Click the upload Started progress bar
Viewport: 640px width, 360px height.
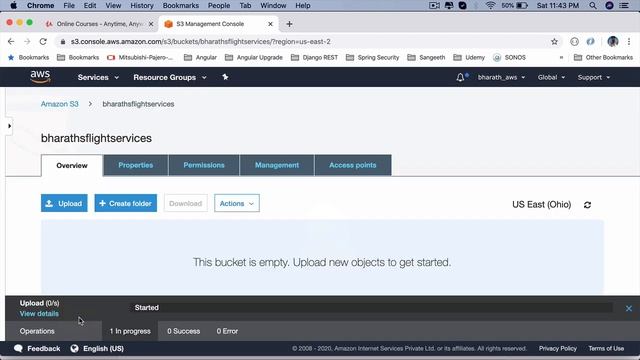coord(371,308)
